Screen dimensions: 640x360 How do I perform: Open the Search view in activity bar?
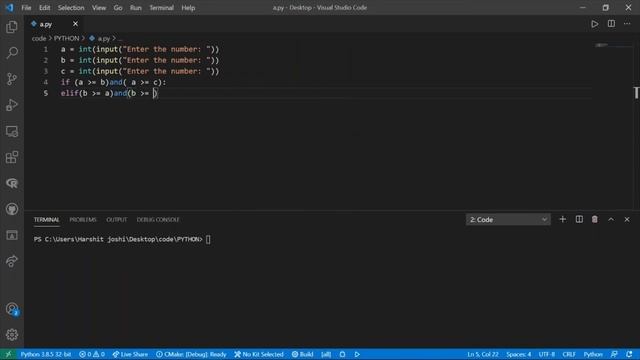tap(12, 53)
